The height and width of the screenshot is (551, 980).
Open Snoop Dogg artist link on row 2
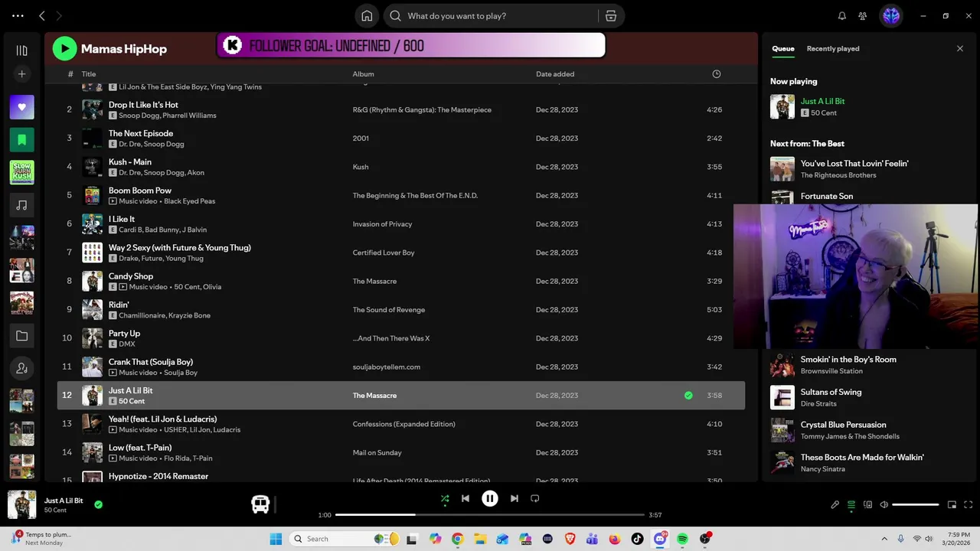pos(139,116)
